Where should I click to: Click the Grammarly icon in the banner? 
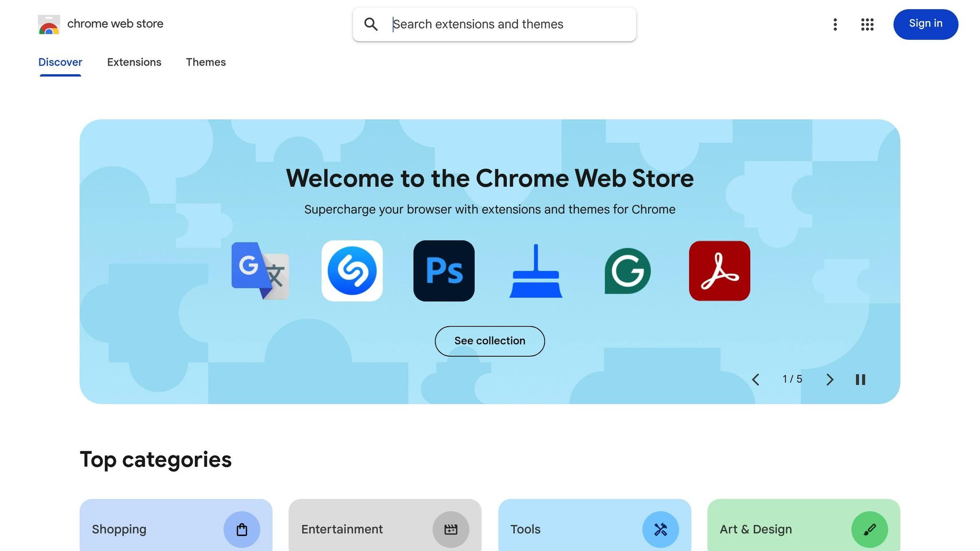tap(627, 271)
